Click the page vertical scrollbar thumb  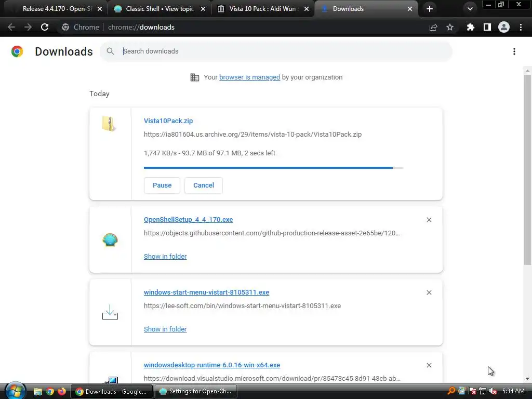click(x=527, y=170)
